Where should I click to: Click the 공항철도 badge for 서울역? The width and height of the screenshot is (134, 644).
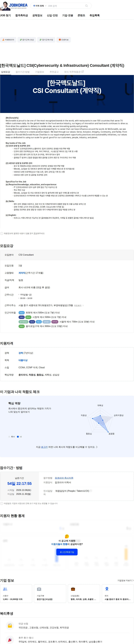(x=46, y=322)
